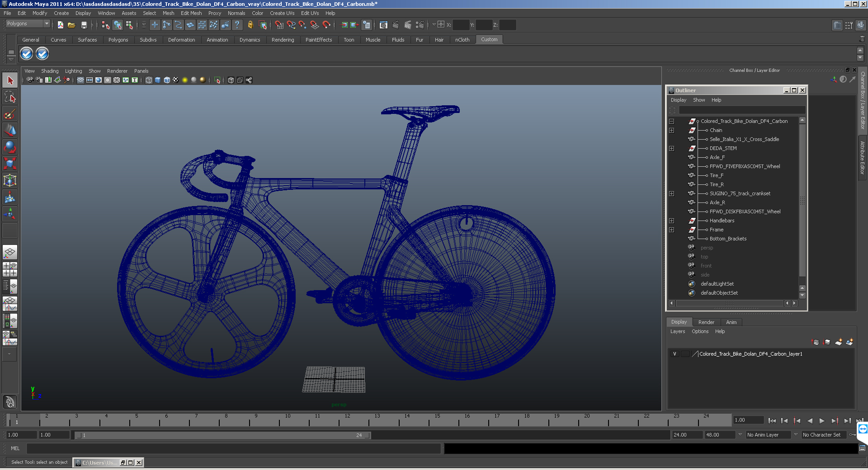Viewport: 868px width, 470px height.
Task: Switch to the Render layer tab
Action: pyautogui.click(x=706, y=322)
